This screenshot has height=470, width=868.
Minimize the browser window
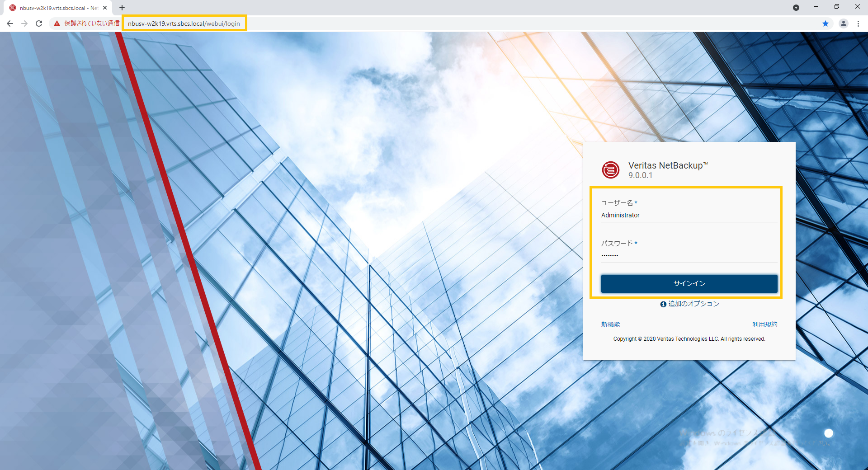coord(816,7)
